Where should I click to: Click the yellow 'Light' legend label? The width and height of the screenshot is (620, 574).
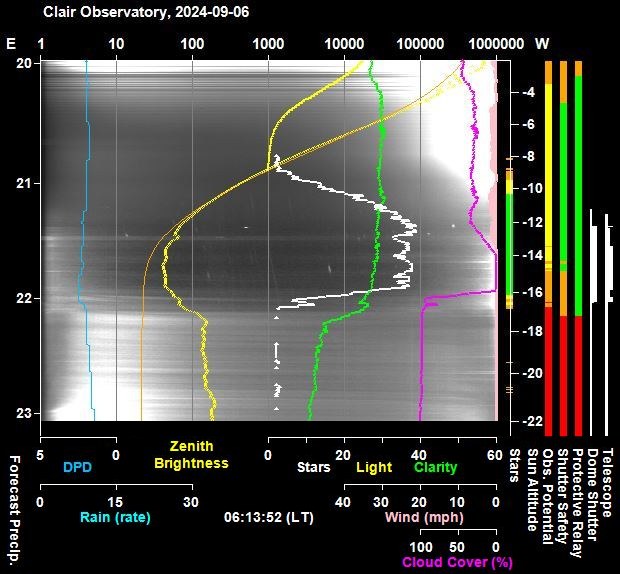(374, 467)
